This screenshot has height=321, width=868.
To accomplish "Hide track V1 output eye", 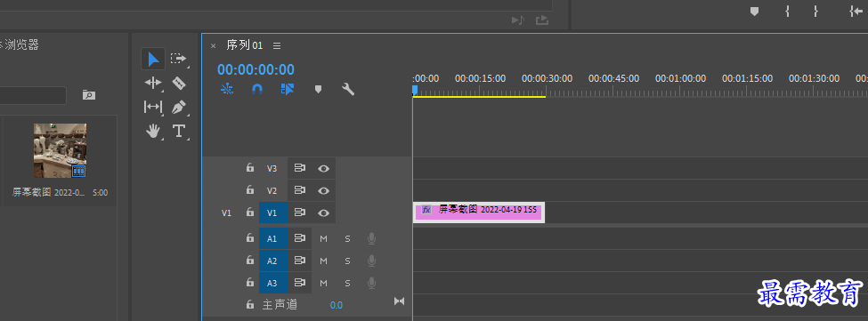I will coord(324,213).
